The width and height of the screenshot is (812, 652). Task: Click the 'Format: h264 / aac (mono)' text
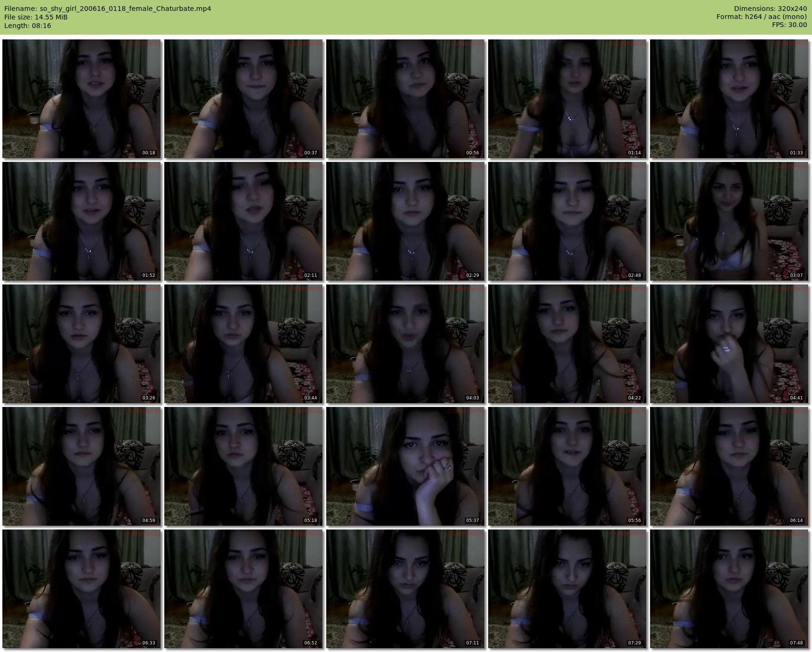point(762,17)
